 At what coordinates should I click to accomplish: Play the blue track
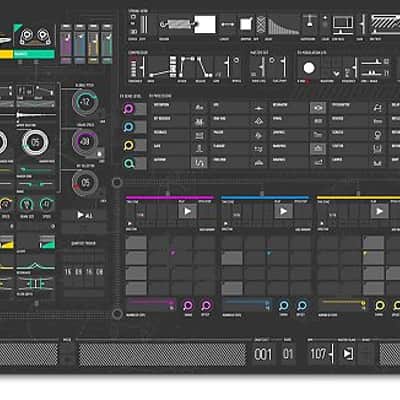[283, 211]
